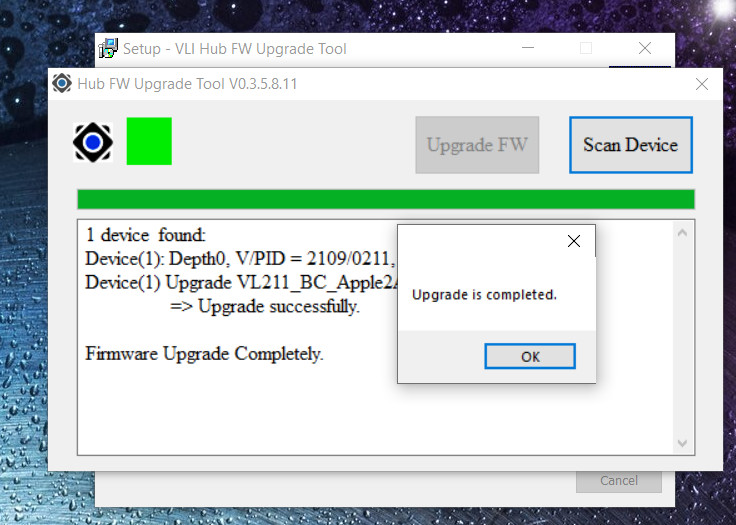736x525 pixels.
Task: Click the Scan Device button
Action: (631, 145)
